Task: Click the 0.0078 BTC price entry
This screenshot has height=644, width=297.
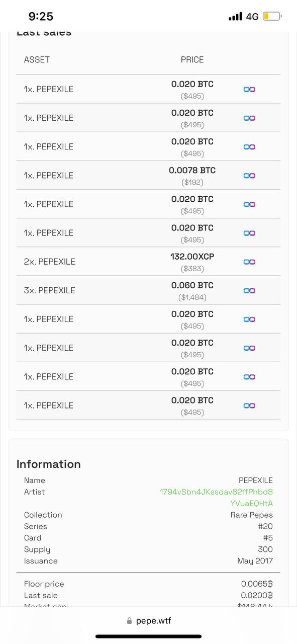Action: [x=192, y=171]
